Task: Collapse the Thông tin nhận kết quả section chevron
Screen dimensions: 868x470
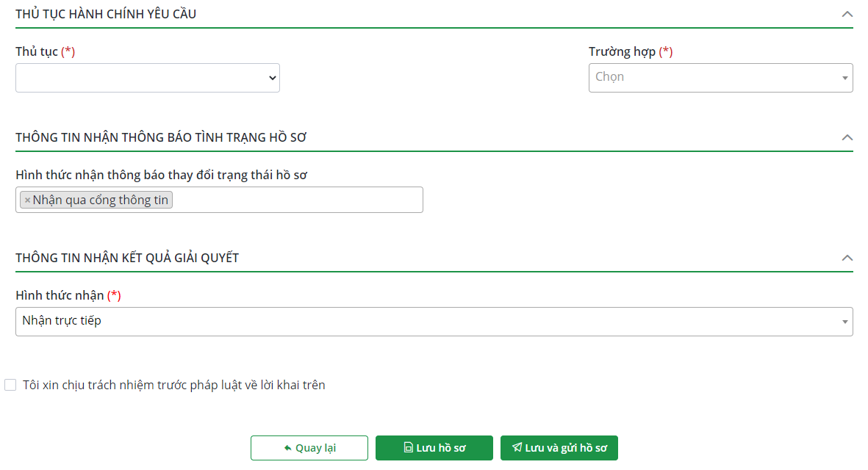Action: coord(847,258)
